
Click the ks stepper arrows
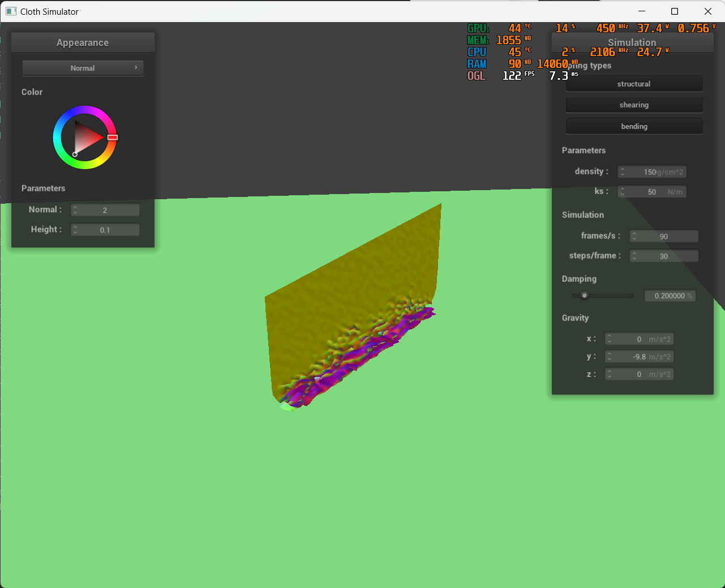(x=622, y=192)
